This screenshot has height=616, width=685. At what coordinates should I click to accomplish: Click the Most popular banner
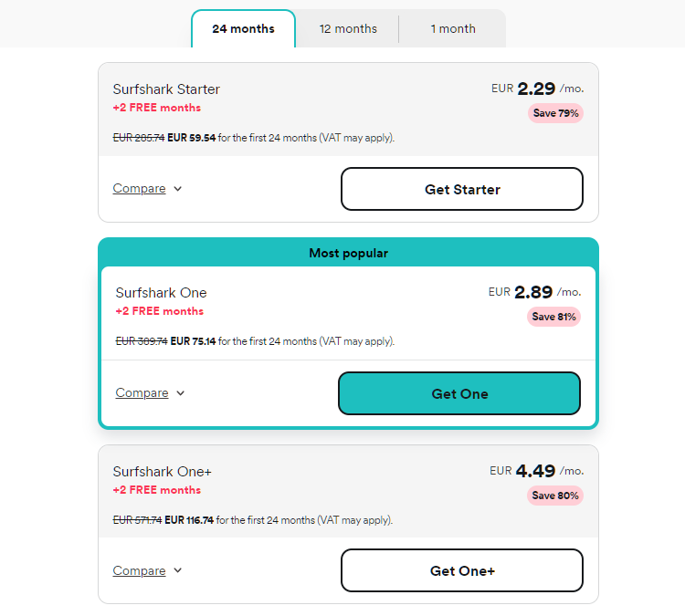(348, 253)
